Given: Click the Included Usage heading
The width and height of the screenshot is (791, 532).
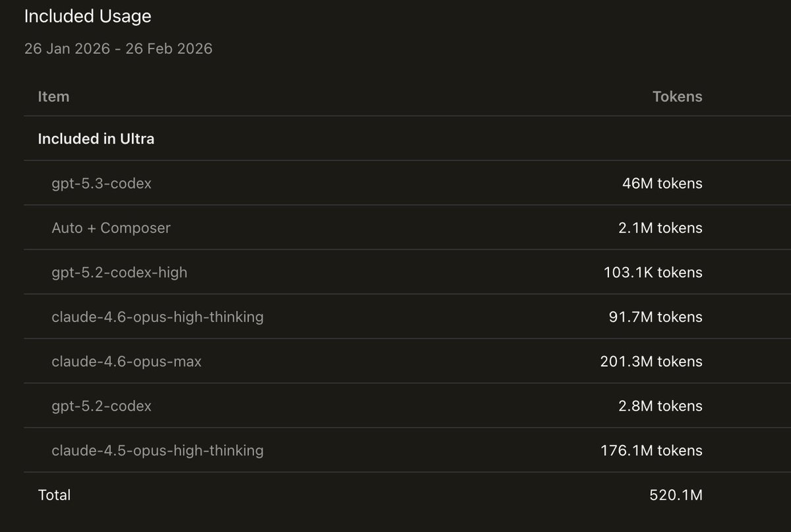Looking at the screenshot, I should click(88, 16).
